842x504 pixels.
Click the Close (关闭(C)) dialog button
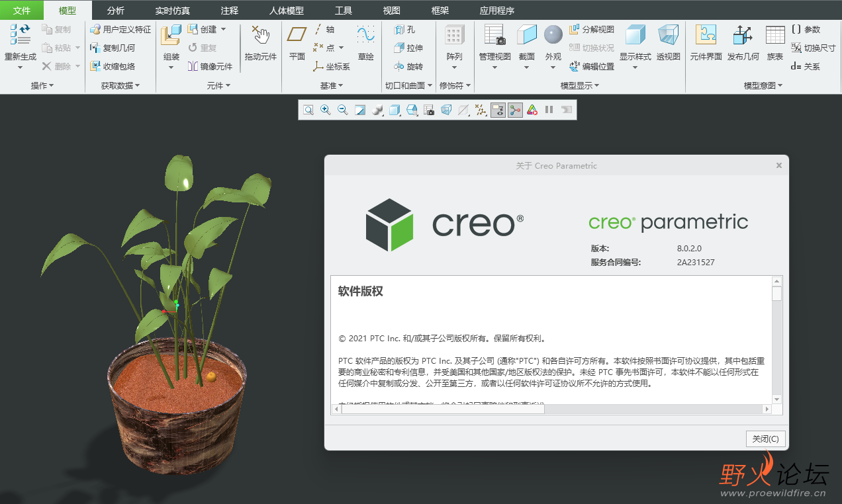pos(765,439)
